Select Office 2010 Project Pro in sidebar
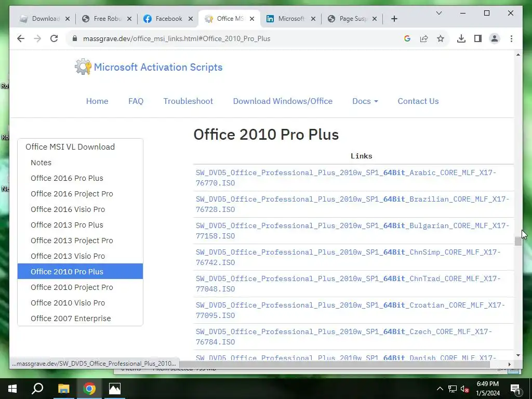The width and height of the screenshot is (532, 399). coord(80,287)
